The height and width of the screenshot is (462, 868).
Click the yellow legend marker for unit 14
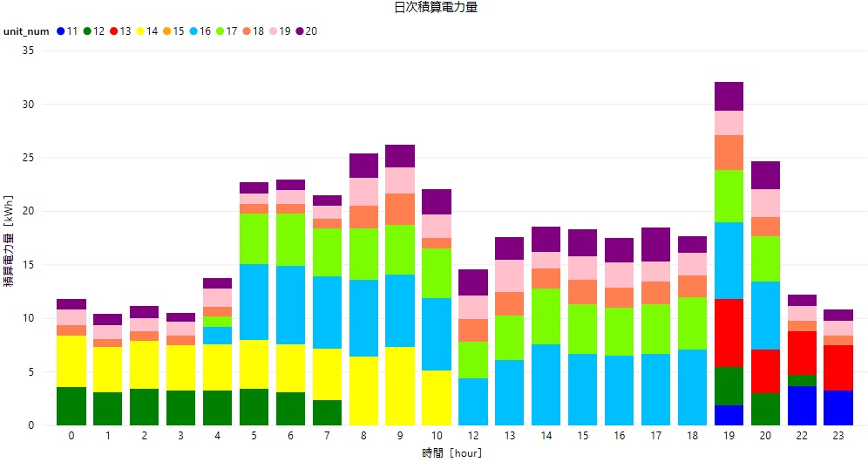pyautogui.click(x=140, y=31)
